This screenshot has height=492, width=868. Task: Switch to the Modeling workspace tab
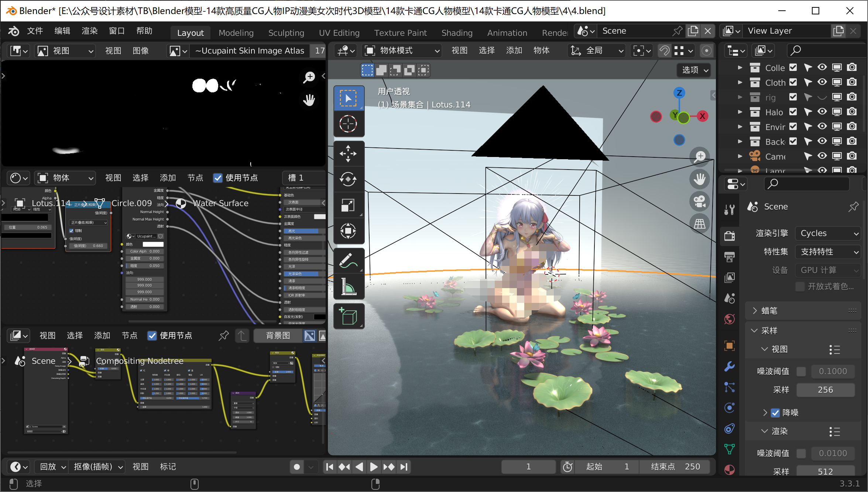(x=236, y=33)
